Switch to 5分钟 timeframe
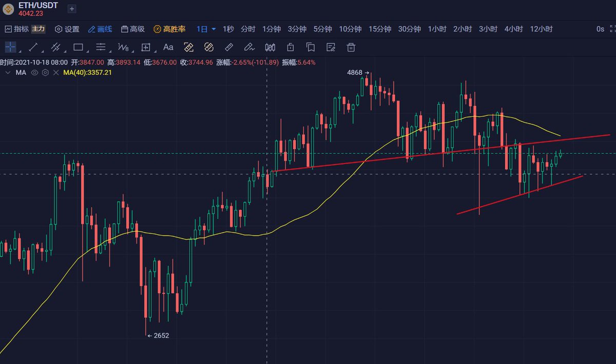The height and width of the screenshot is (364, 616). pos(323,29)
